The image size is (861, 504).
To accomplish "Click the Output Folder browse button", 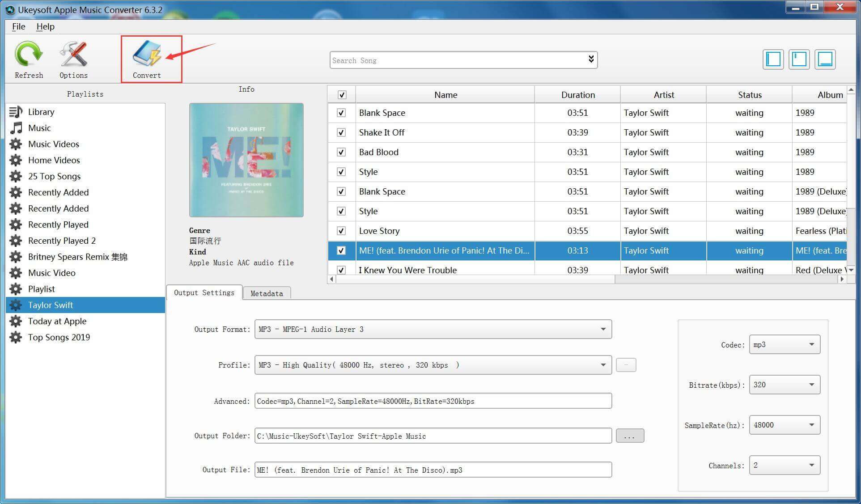I will 629,436.
